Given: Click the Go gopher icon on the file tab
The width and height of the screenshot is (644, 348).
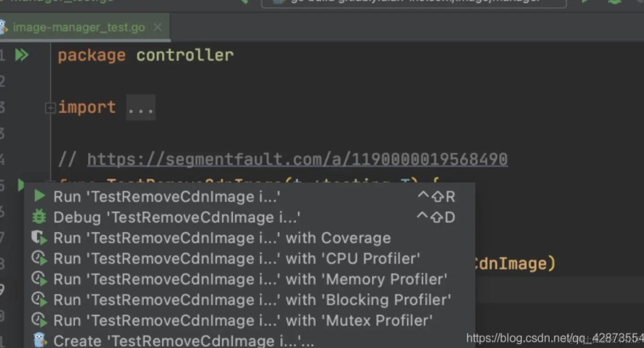Looking at the screenshot, I should pyautogui.click(x=3, y=27).
